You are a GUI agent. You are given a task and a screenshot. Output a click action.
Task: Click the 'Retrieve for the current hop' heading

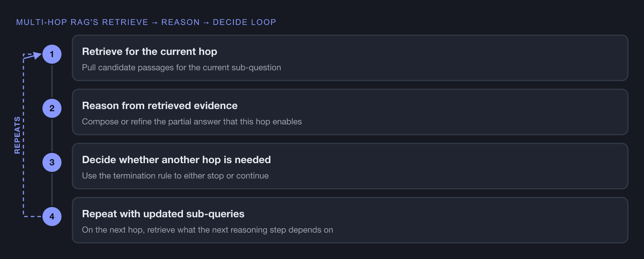point(149,51)
